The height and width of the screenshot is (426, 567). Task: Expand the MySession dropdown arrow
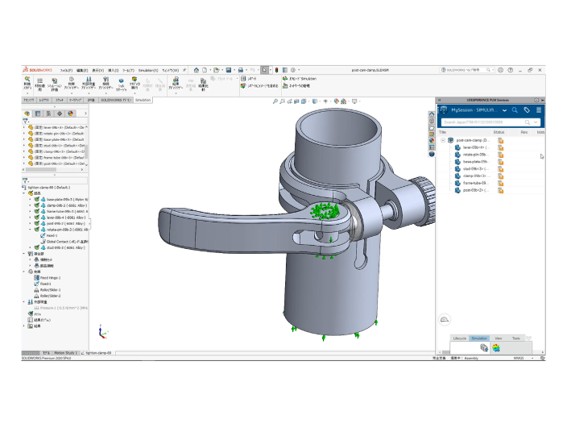tap(504, 110)
